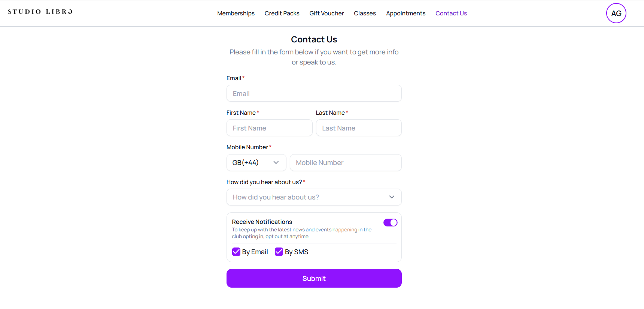
Task: Navigate to Gift Voucher
Action: click(x=326, y=13)
